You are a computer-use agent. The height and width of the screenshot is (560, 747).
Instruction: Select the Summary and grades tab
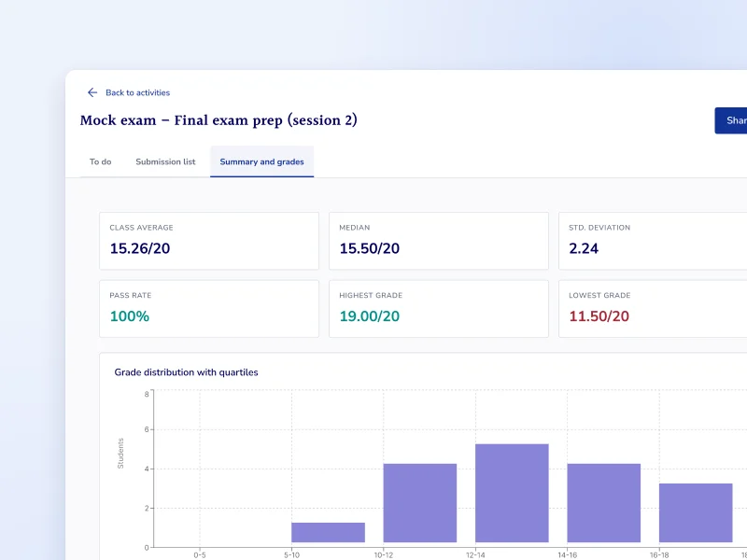coord(262,161)
